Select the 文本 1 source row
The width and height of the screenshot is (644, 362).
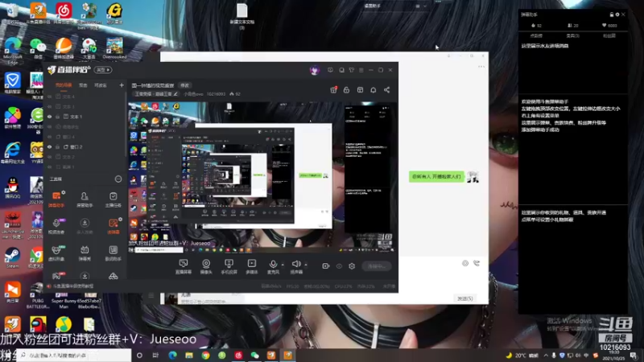click(85, 117)
